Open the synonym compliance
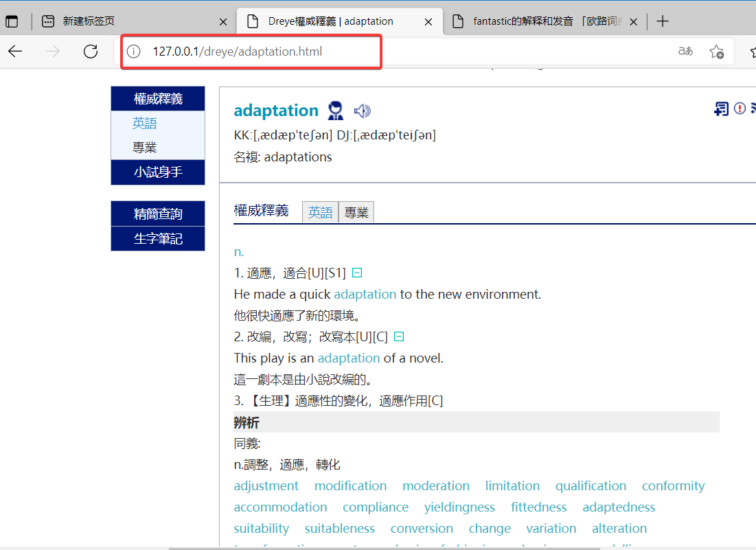 tap(376, 507)
